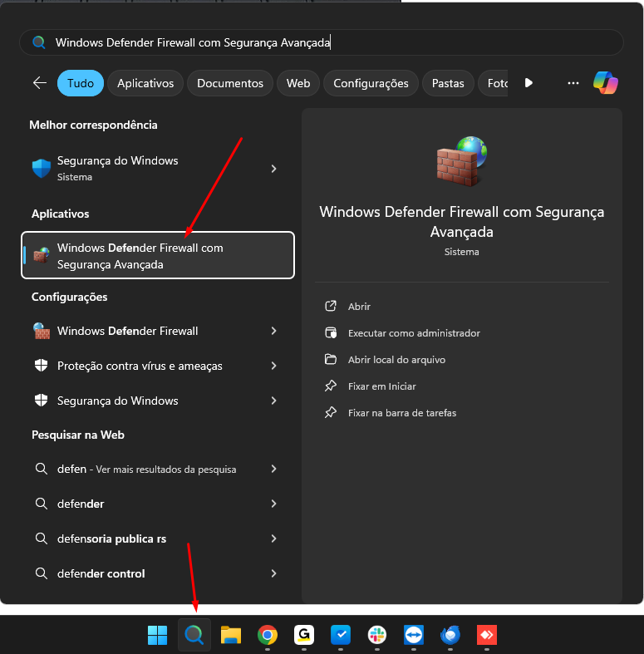This screenshot has width=644, height=654.
Task: Click the search text input field
Action: pyautogui.click(x=332, y=42)
